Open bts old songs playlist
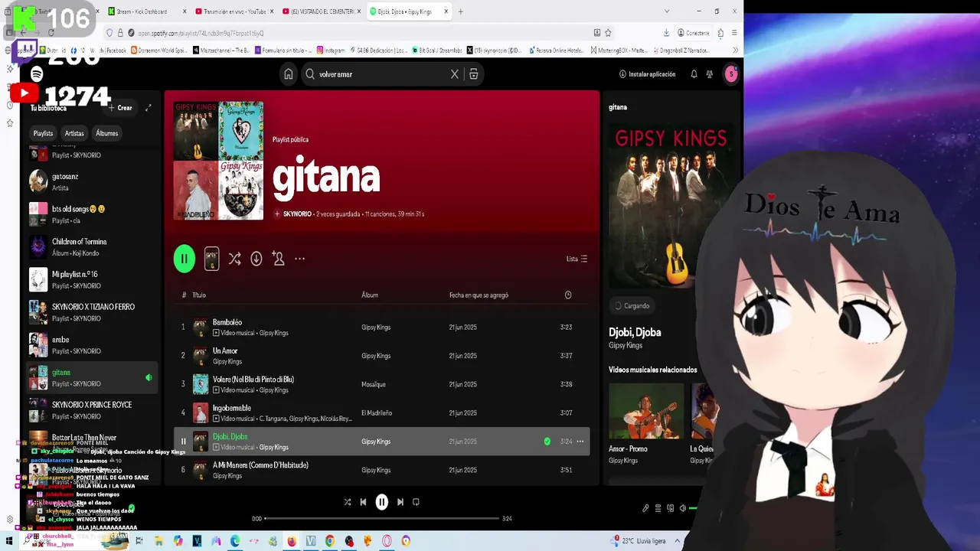 click(x=92, y=214)
